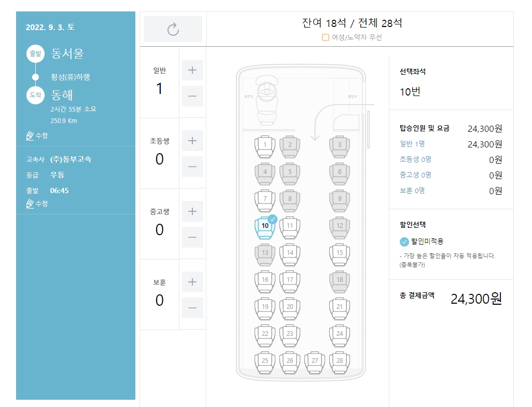Decrease 일반 passenger count with minus button

(x=192, y=97)
